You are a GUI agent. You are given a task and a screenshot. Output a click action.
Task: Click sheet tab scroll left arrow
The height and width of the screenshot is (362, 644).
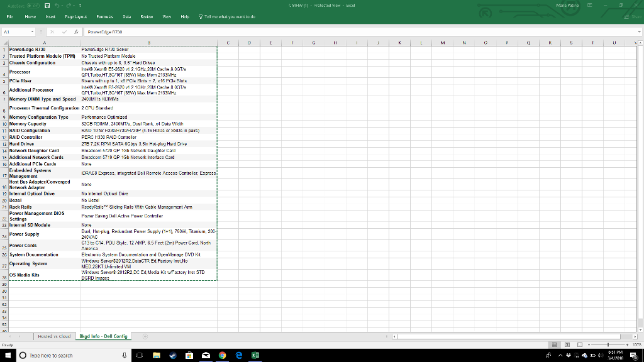point(9,336)
